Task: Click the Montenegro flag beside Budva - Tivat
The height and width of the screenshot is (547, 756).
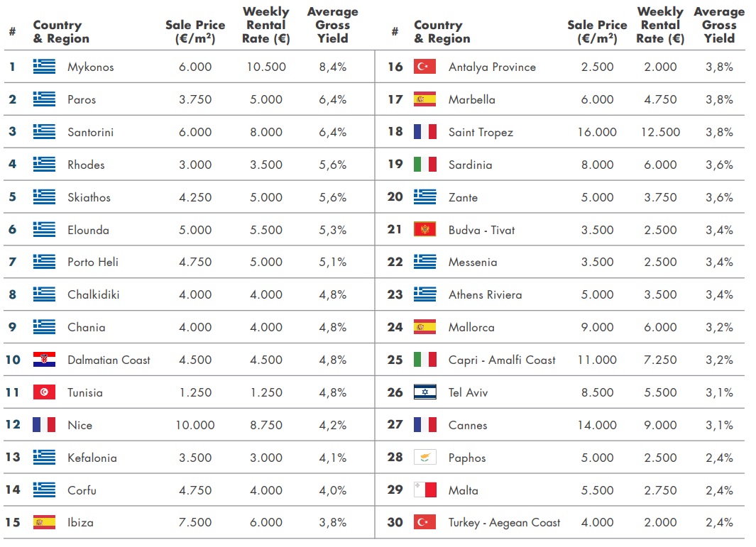Action: pyautogui.click(x=424, y=229)
